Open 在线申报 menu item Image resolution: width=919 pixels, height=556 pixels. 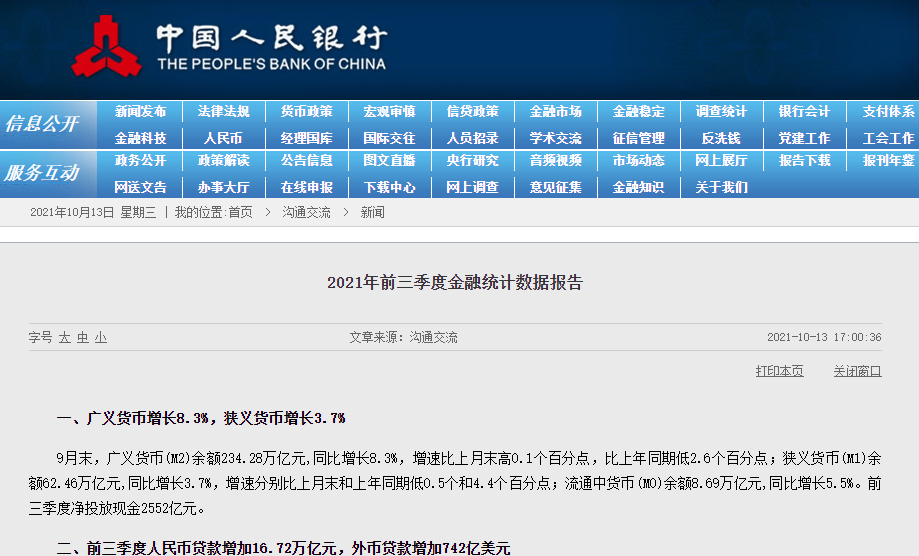click(x=307, y=187)
